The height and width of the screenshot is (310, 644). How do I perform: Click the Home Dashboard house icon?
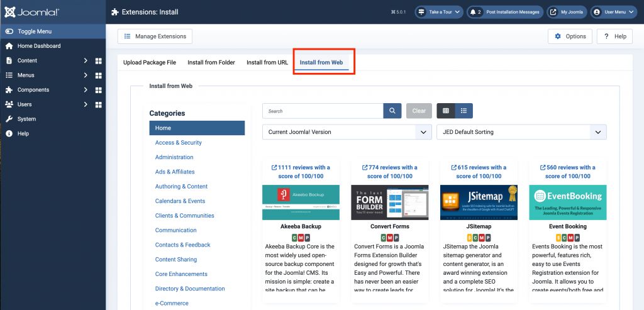[9, 46]
